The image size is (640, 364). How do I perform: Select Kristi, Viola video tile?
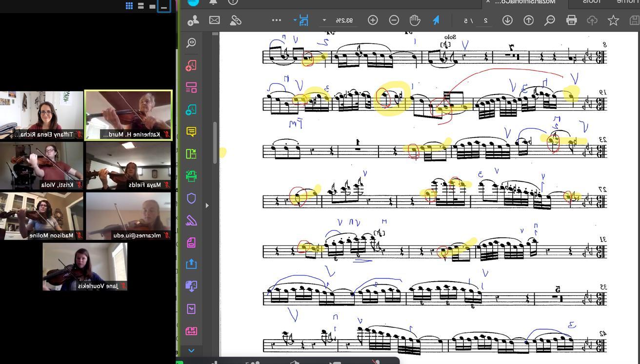(41, 166)
